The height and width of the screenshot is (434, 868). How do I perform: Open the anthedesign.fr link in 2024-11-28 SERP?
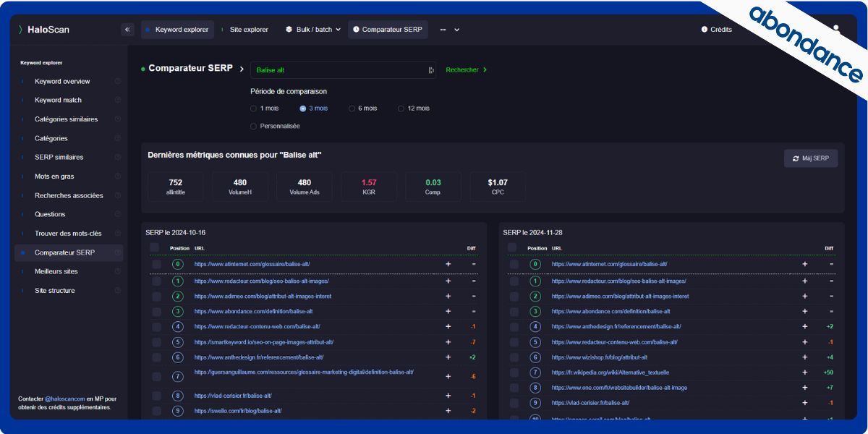[616, 326]
